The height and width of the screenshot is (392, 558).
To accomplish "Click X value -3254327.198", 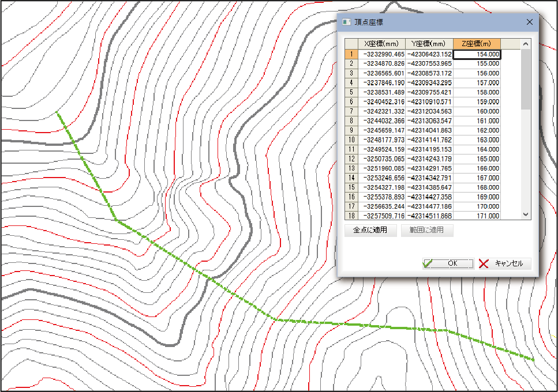I will [x=381, y=188].
